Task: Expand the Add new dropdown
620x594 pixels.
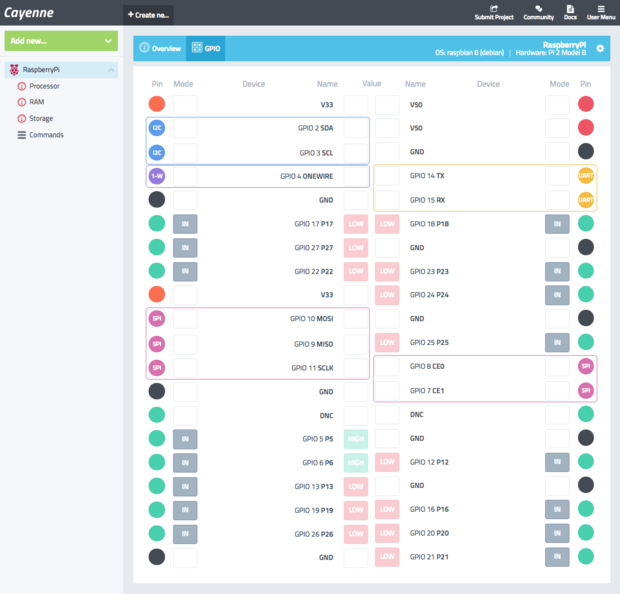Action: click(x=61, y=41)
